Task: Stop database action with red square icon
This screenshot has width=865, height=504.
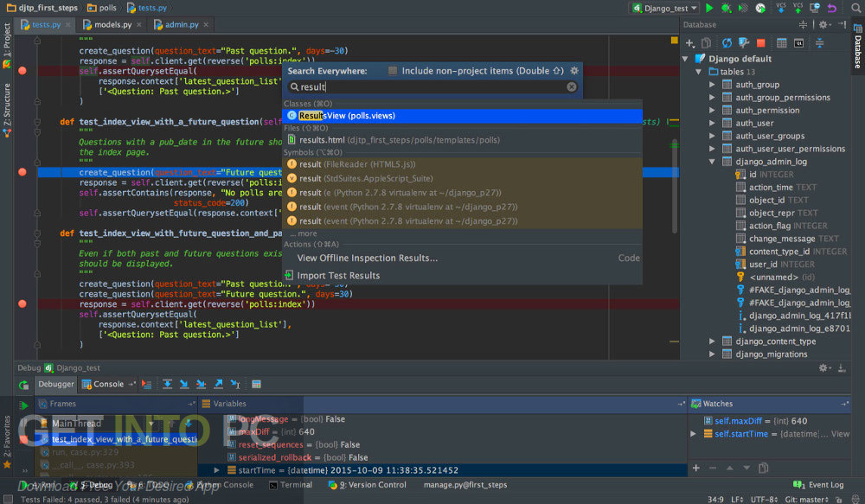Action: tap(760, 43)
